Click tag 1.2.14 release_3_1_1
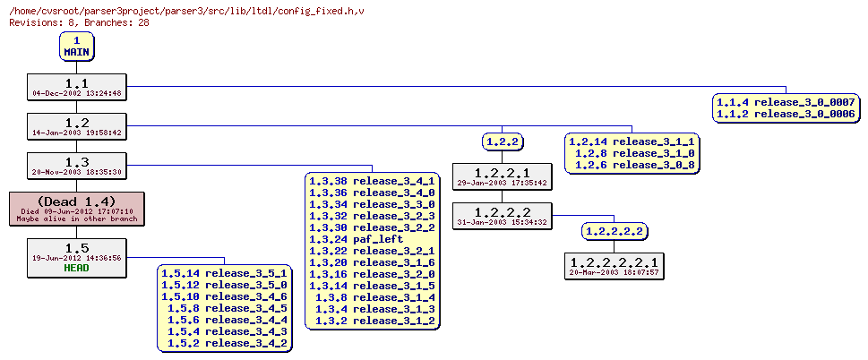Viewport: 868px width, 360px height. click(632, 141)
